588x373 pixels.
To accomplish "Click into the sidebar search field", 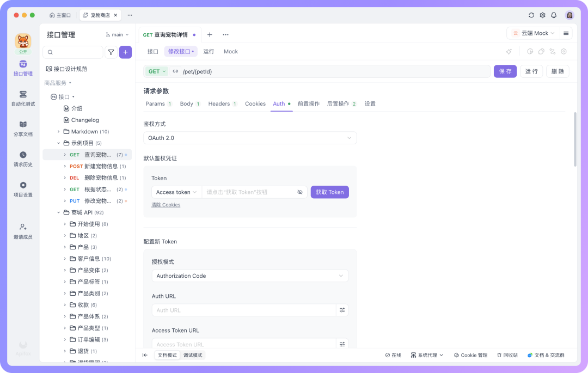I will [73, 52].
